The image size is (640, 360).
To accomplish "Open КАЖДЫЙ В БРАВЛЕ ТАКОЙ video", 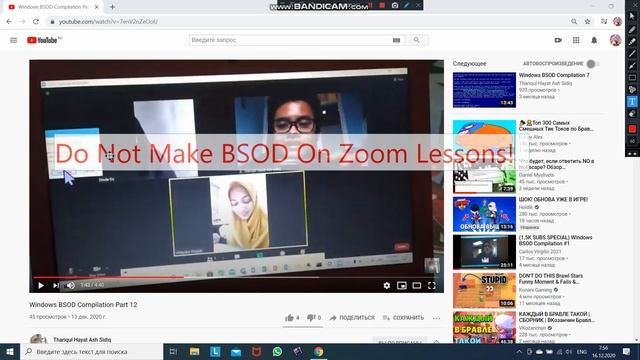I will point(556,317).
